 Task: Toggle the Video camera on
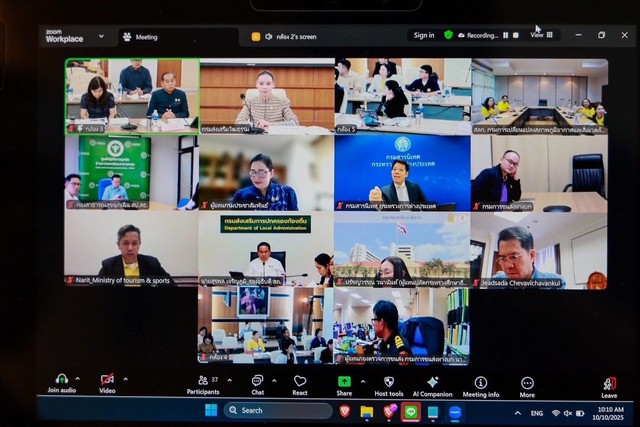pyautogui.click(x=107, y=380)
